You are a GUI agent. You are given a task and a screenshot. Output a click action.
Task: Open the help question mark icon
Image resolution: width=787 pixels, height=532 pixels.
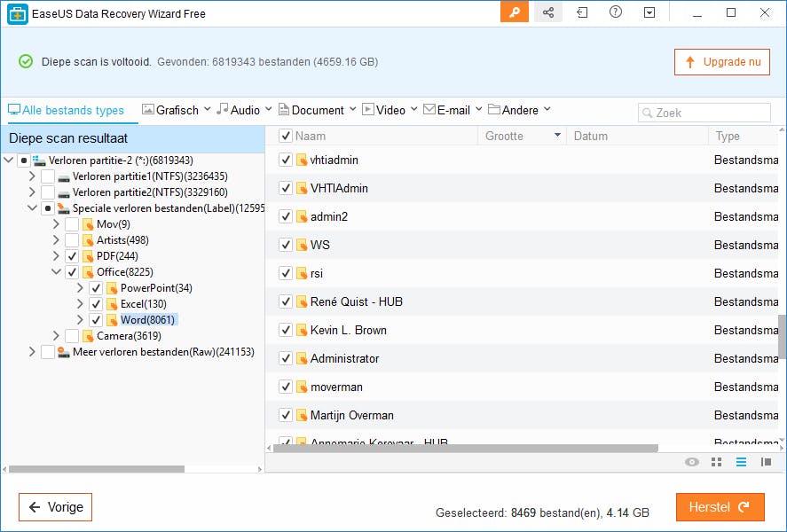point(616,12)
